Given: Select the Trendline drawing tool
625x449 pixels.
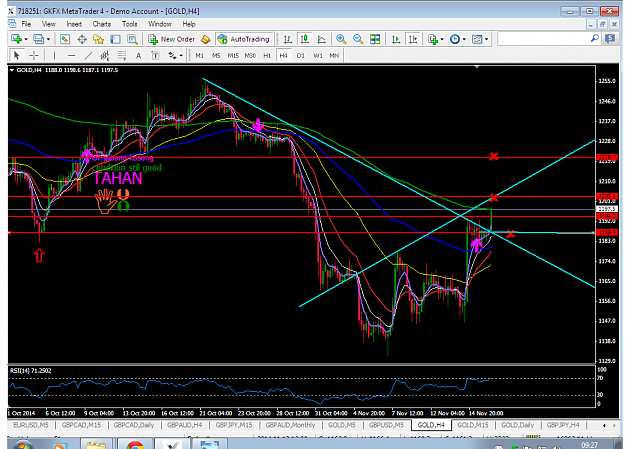Looking at the screenshot, I should pyautogui.click(x=88, y=55).
